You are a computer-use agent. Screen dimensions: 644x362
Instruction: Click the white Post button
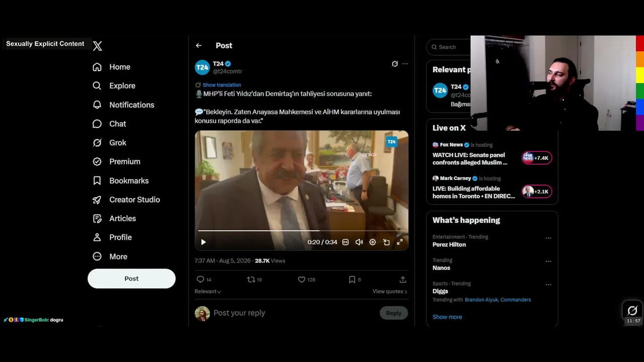[x=131, y=279]
